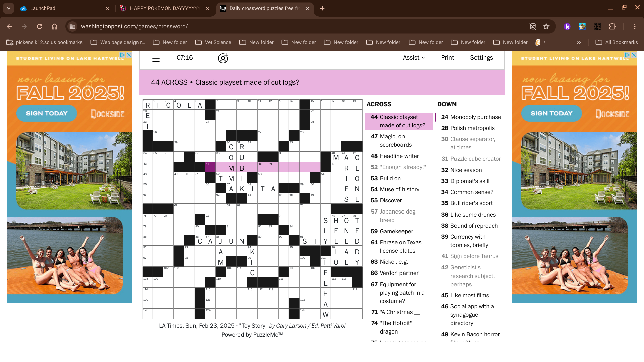
Task: Select down clue 34 Common sense?
Action: point(470,192)
